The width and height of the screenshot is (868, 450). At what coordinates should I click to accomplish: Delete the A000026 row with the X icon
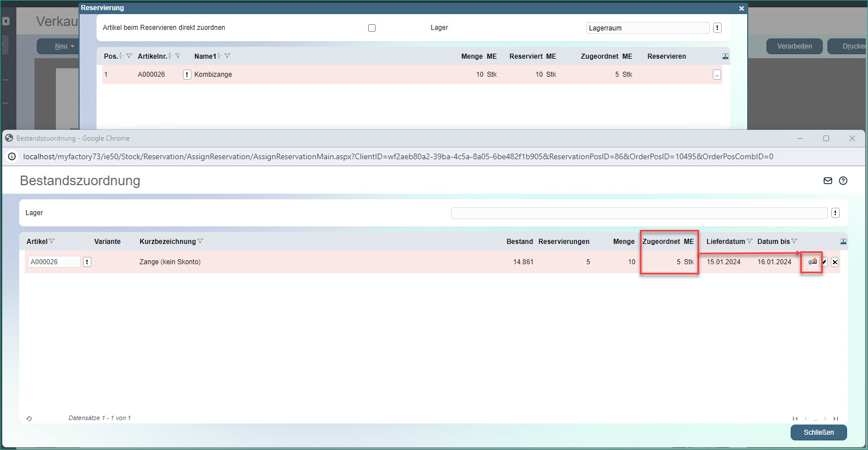tap(835, 262)
